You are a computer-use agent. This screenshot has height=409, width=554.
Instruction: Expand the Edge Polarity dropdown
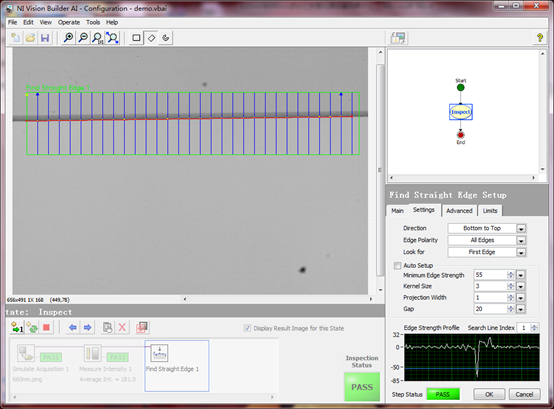pos(487,240)
